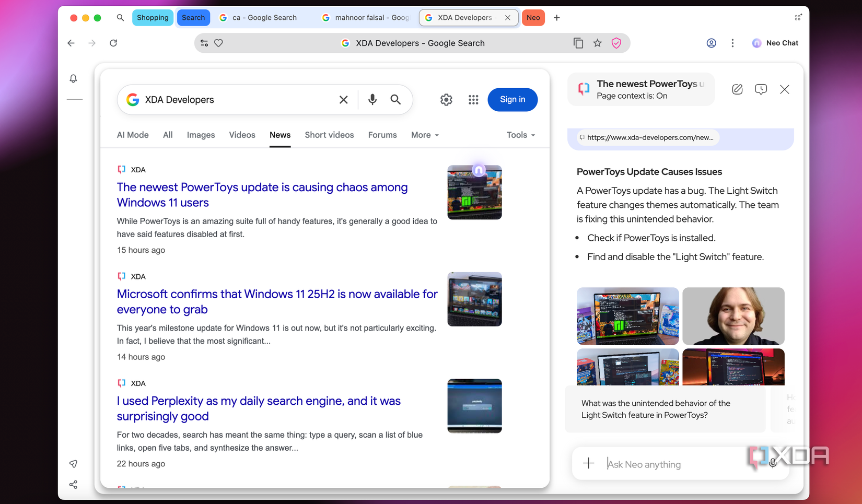This screenshot has width=862, height=504.
Task: Click the share icon in sidebar
Action: point(73,485)
